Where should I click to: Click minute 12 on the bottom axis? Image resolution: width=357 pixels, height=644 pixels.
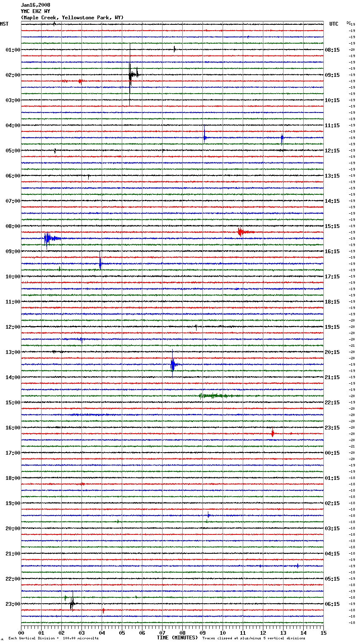tap(263, 633)
